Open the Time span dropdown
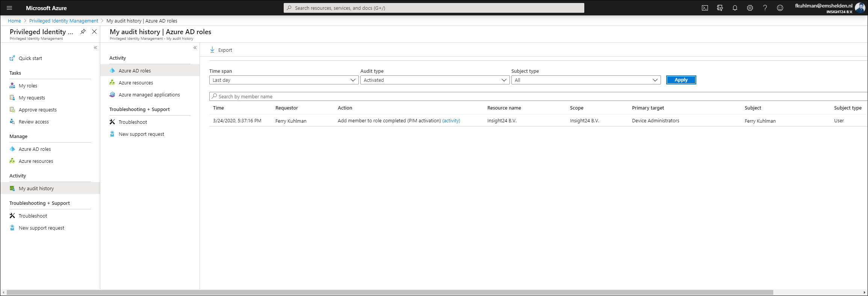 pos(284,80)
